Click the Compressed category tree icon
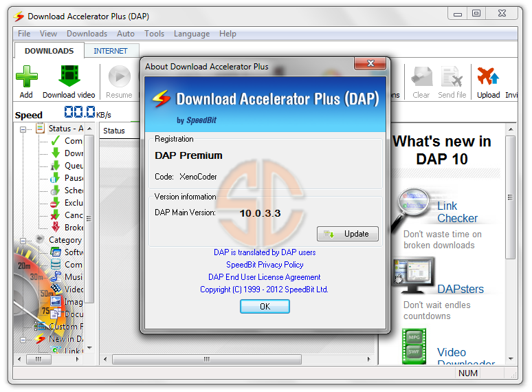Viewport: 532px width, 392px height. 55,264
